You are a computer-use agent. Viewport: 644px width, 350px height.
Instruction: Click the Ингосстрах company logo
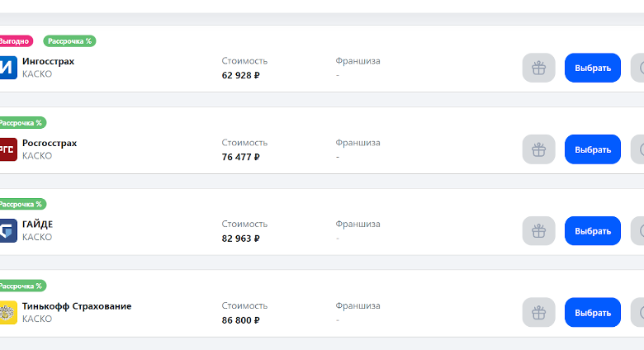7,68
